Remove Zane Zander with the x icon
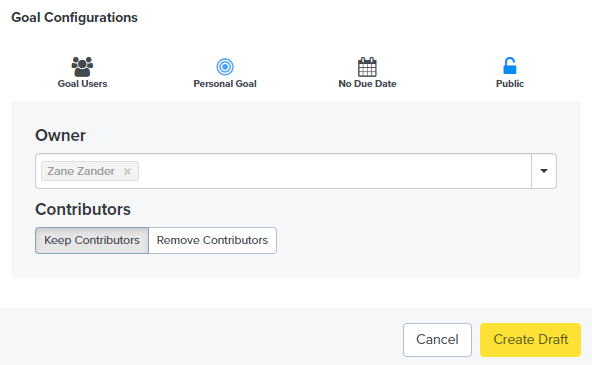Viewport: 592px width, 365px height. tap(127, 171)
